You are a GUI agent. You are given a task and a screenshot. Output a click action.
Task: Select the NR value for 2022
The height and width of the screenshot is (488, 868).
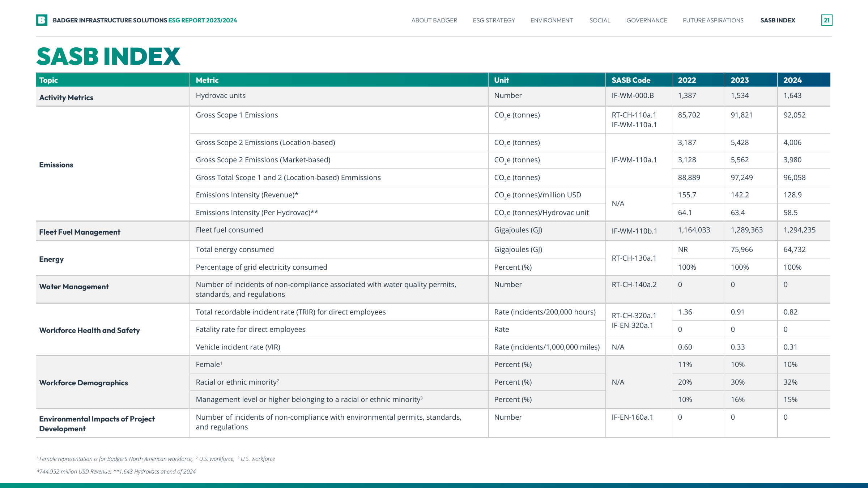coord(683,249)
